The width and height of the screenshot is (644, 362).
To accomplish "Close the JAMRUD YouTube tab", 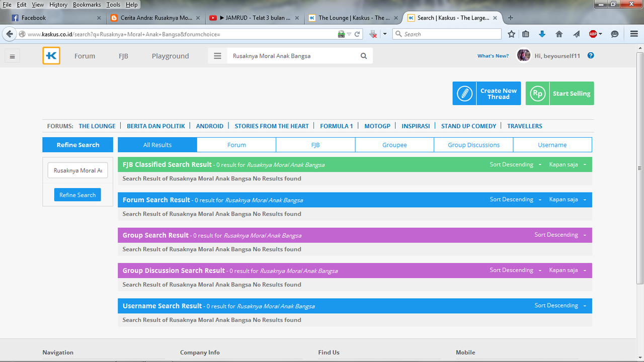I will coord(297,18).
